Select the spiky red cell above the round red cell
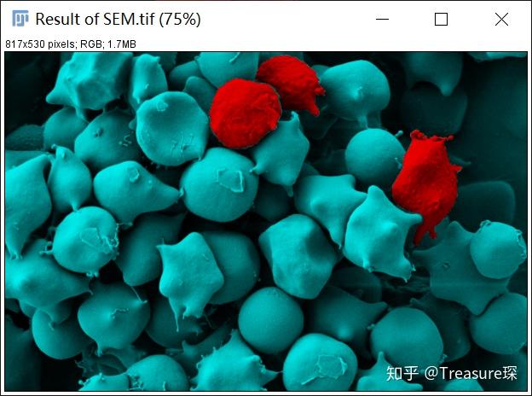 [x=291, y=83]
